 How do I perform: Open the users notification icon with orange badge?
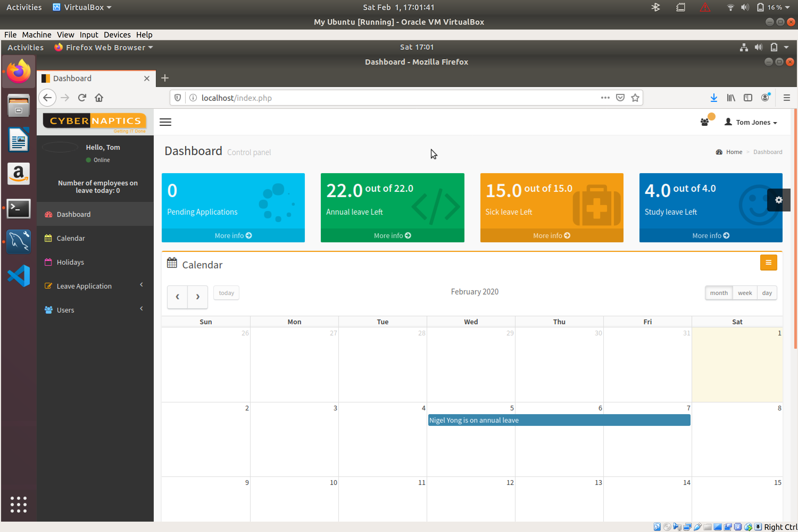(705, 122)
